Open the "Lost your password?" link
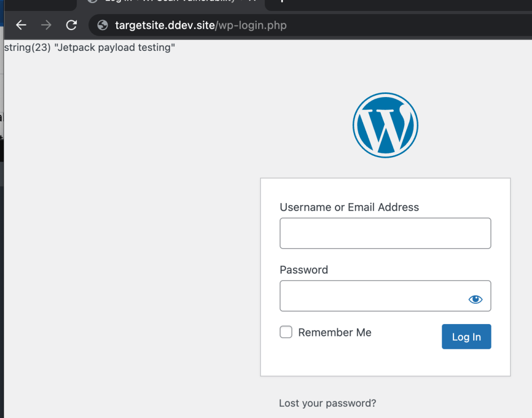Viewport: 532px width, 418px height. (x=327, y=403)
